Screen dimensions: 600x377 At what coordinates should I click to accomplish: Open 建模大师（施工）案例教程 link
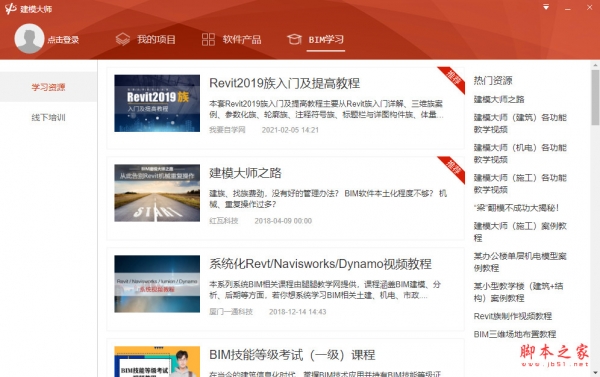[520, 232]
